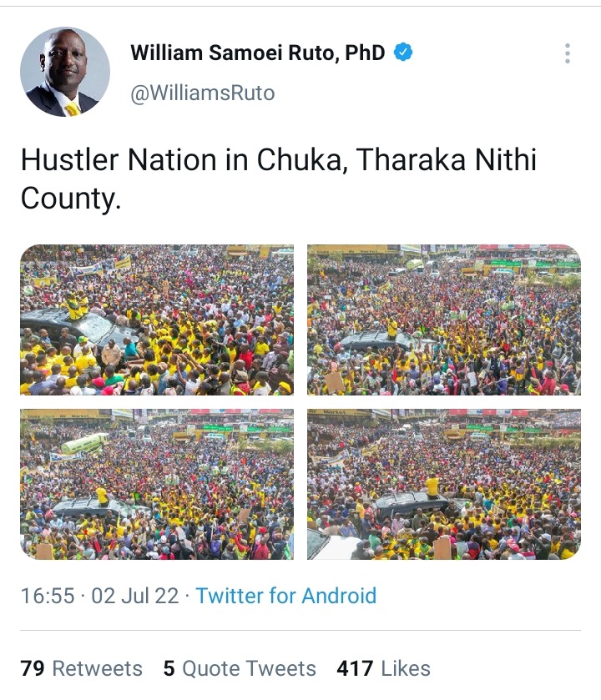Click the @WilliamsRuto handle
The width and height of the screenshot is (601, 700).
(x=203, y=93)
